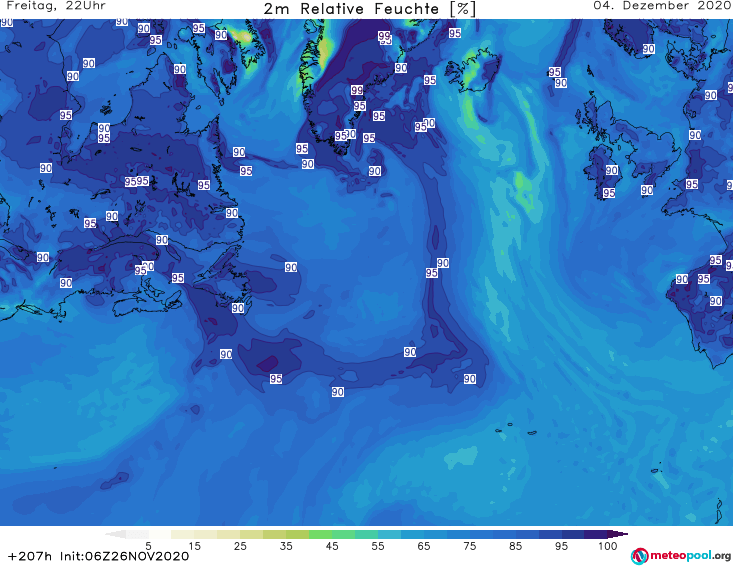Click the '2m Relative Feuchte [%]' title
Image resolution: width=733 pixels, height=566 pixels.
coord(369,9)
